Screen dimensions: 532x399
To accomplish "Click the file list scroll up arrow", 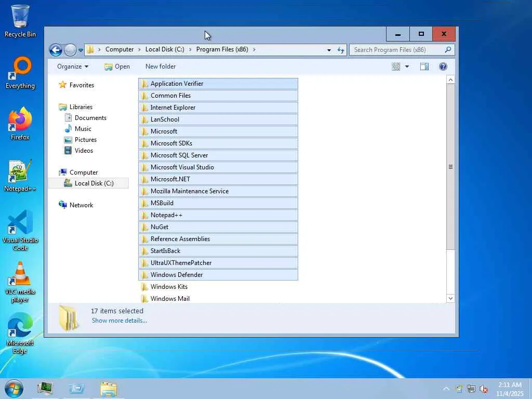I will [450, 79].
